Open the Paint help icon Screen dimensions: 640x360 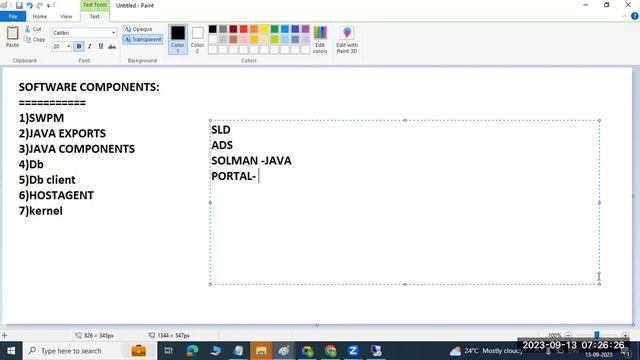pos(634,16)
